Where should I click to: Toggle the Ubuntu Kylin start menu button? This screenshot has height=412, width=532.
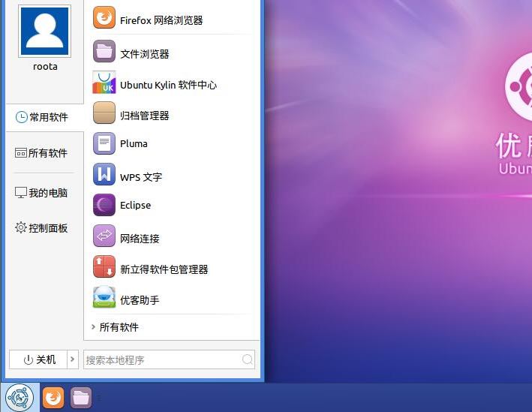coord(20,398)
